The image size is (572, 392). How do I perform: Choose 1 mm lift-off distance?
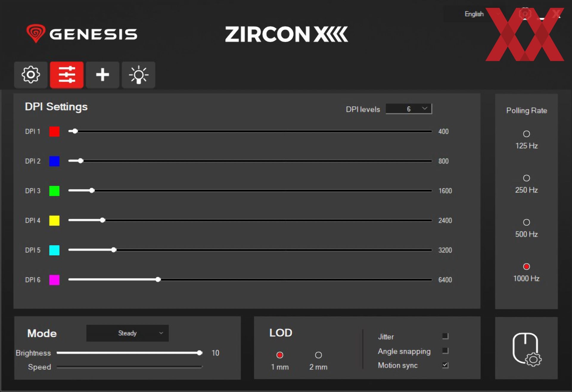tap(280, 355)
